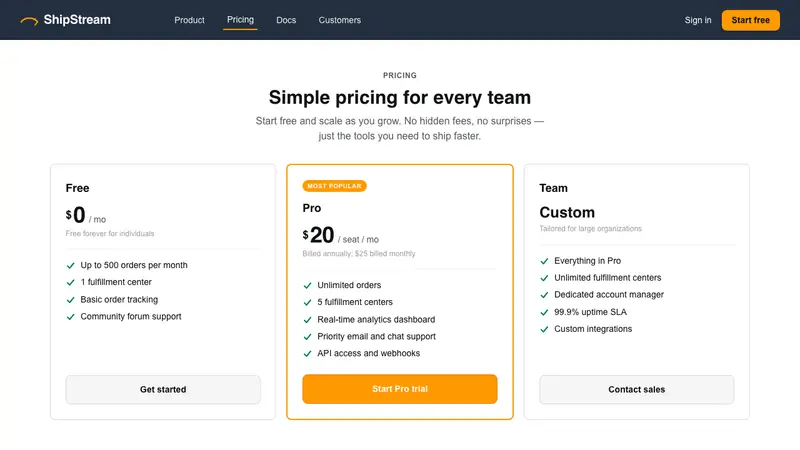Viewport: 800px width, 450px height.
Task: Click the '/ seat / mo' price unit
Action: coord(358,239)
